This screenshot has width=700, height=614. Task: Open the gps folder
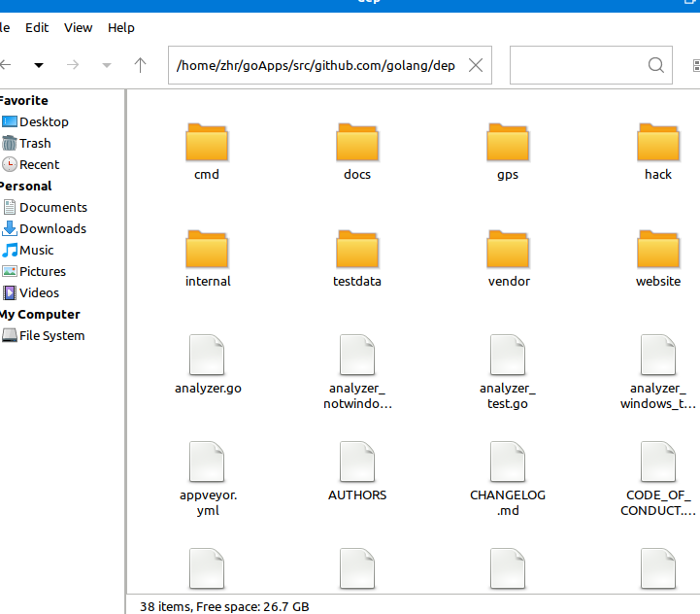coord(508,142)
